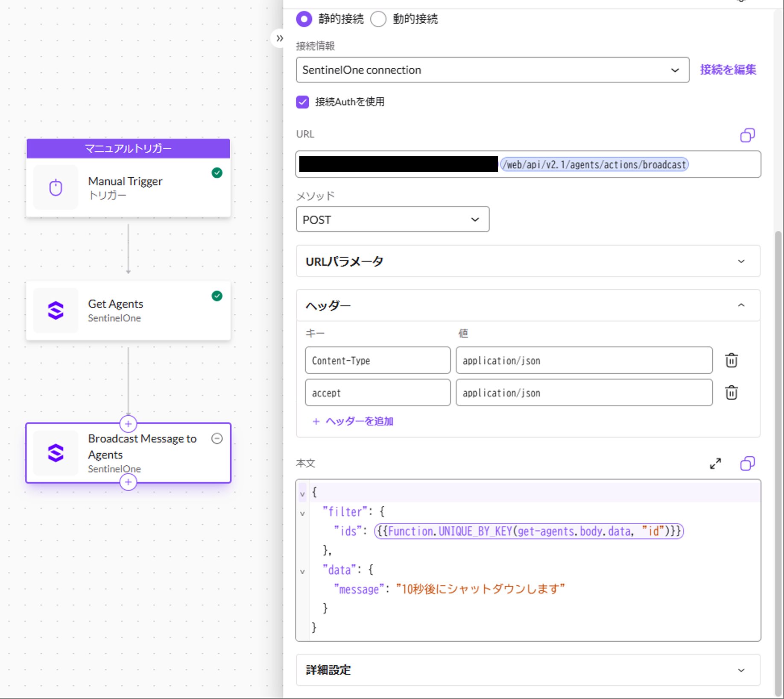Click the copy icon beside the URL label

pos(747,135)
